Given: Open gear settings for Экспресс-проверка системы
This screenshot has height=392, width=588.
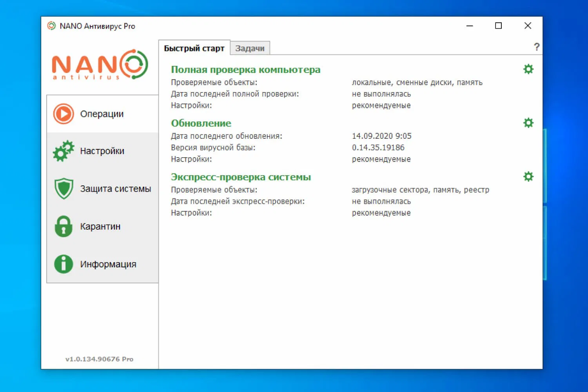Looking at the screenshot, I should point(528,176).
